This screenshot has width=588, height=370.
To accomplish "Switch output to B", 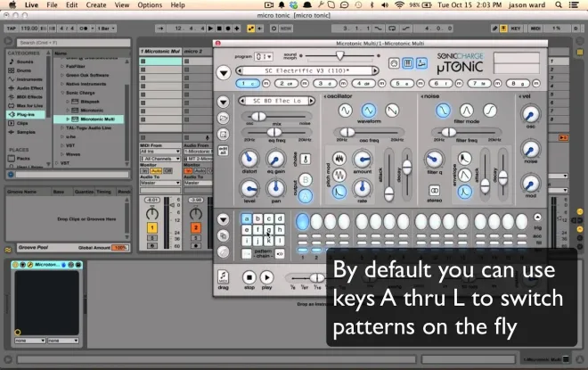I will 306,180.
